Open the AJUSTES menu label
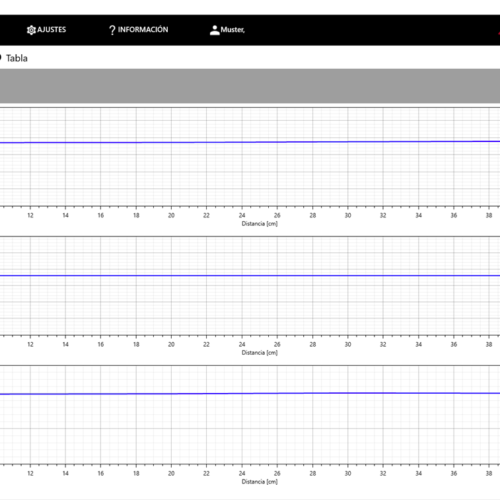 pyautogui.click(x=52, y=30)
